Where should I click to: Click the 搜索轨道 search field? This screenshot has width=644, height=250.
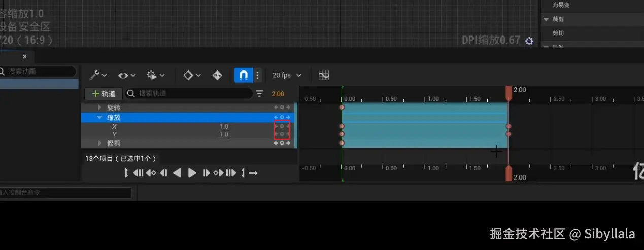(x=189, y=94)
